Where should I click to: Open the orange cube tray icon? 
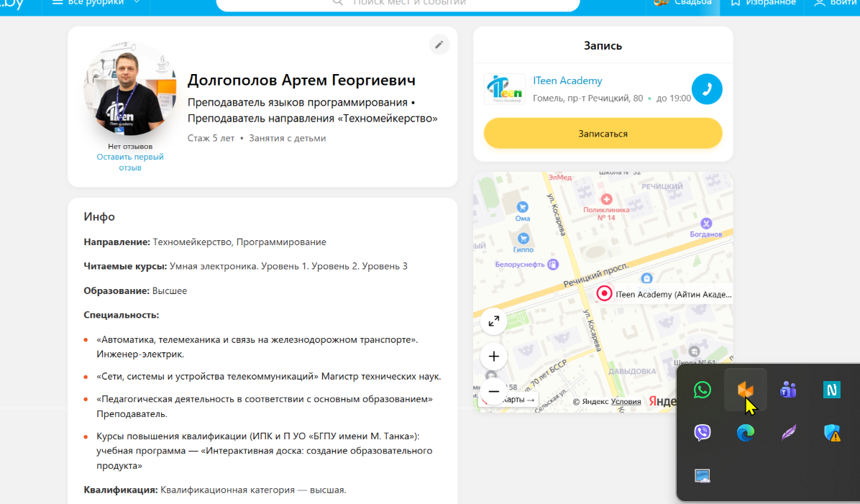point(746,390)
